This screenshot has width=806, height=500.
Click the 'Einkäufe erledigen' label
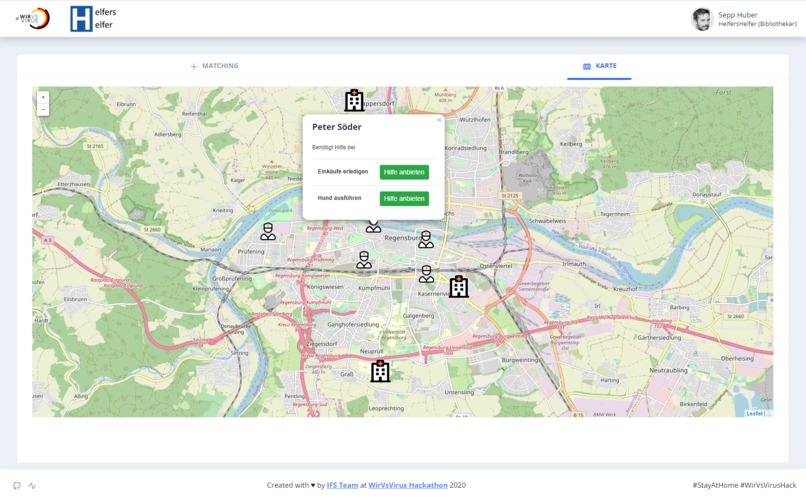coord(343,172)
